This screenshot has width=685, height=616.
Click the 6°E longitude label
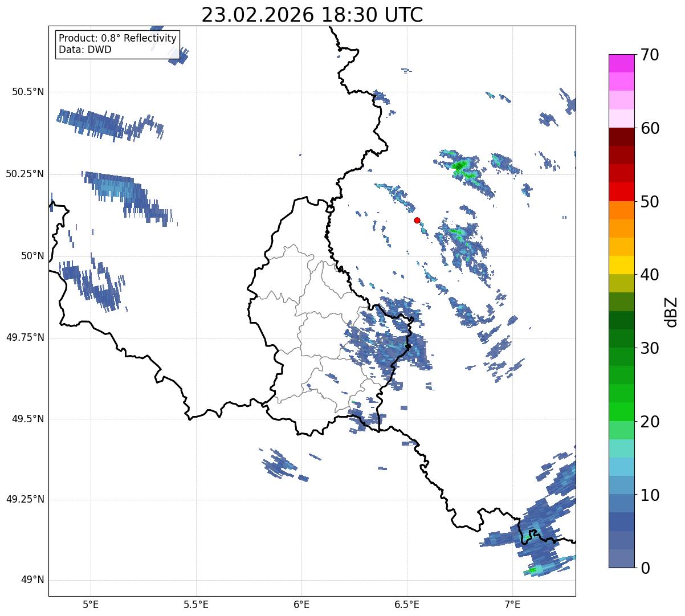(x=301, y=604)
